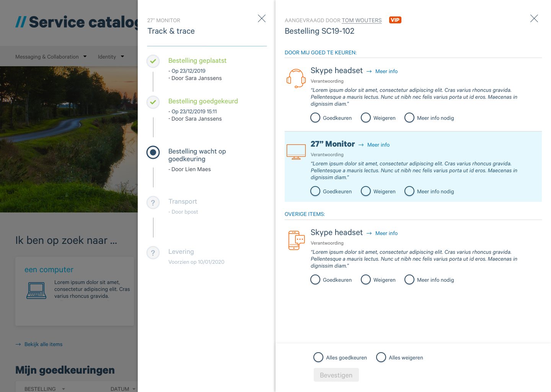Select Goedkeuren for the 27” Monitor

coord(315,191)
